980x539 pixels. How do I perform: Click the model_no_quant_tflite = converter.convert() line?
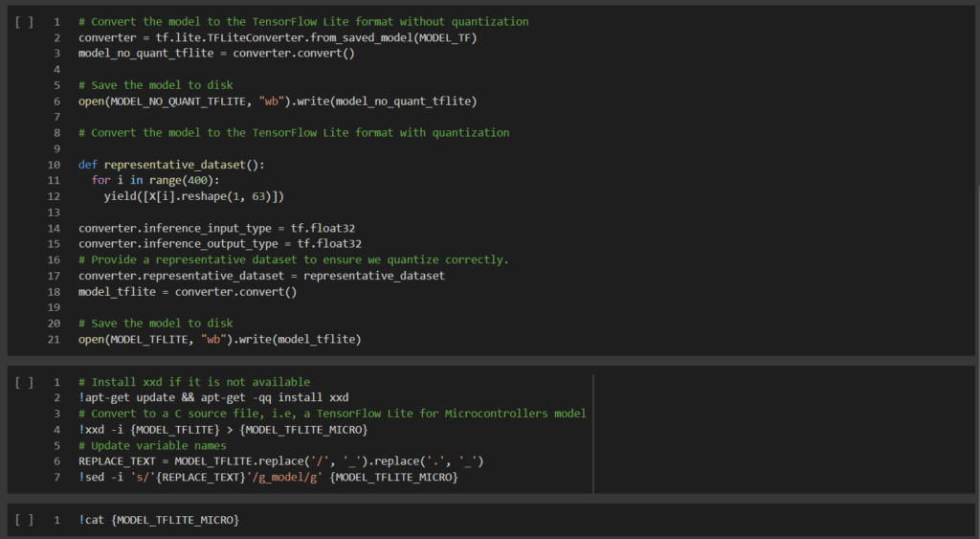(x=216, y=54)
